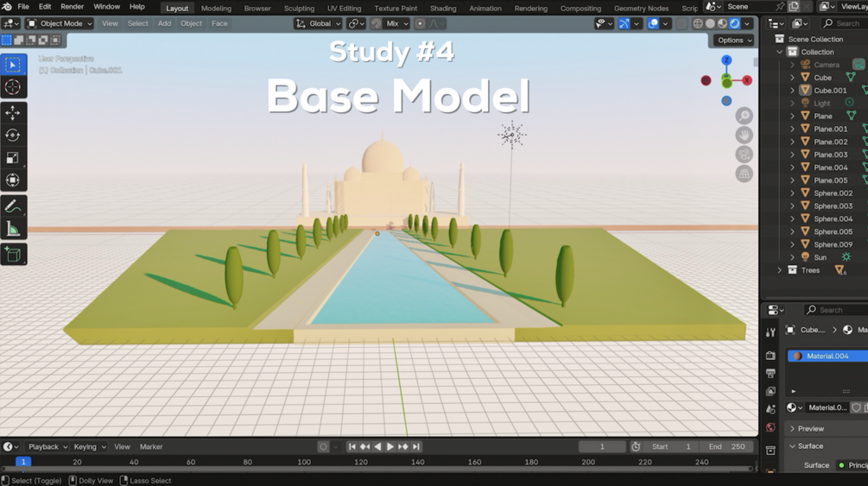
Task: Open the viewport Select menu
Action: tap(137, 24)
